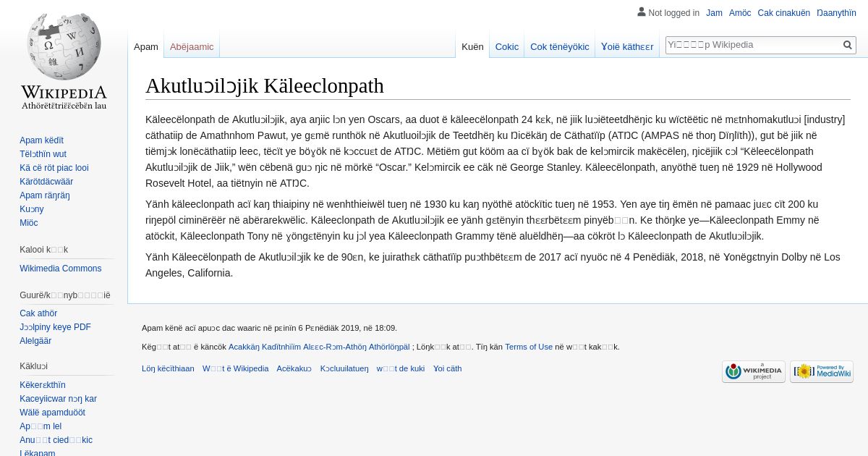The height and width of the screenshot is (456, 868).
Task: Switch to the Abëjaamic tab
Action: [x=192, y=46]
